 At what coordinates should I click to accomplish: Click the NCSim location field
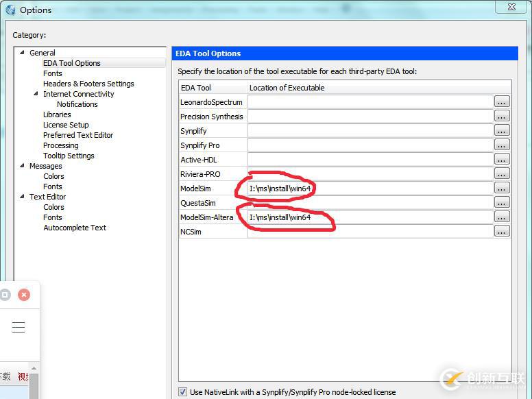pyautogui.click(x=370, y=232)
